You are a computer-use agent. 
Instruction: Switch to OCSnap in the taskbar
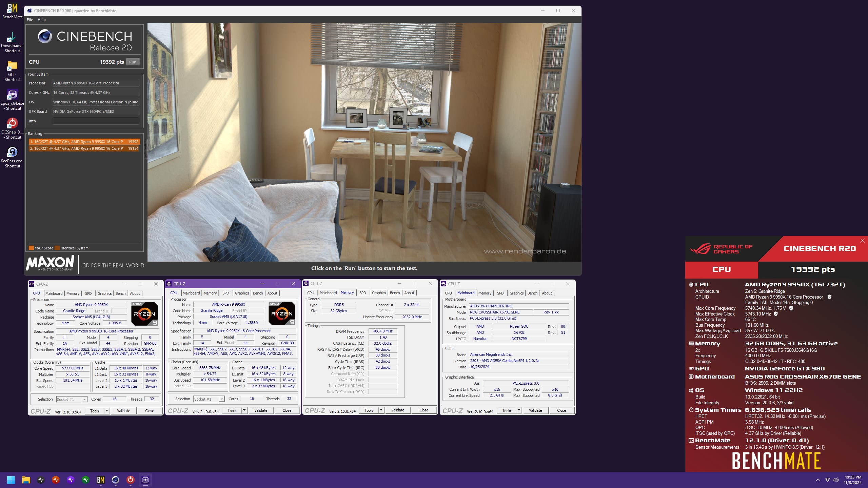131,480
